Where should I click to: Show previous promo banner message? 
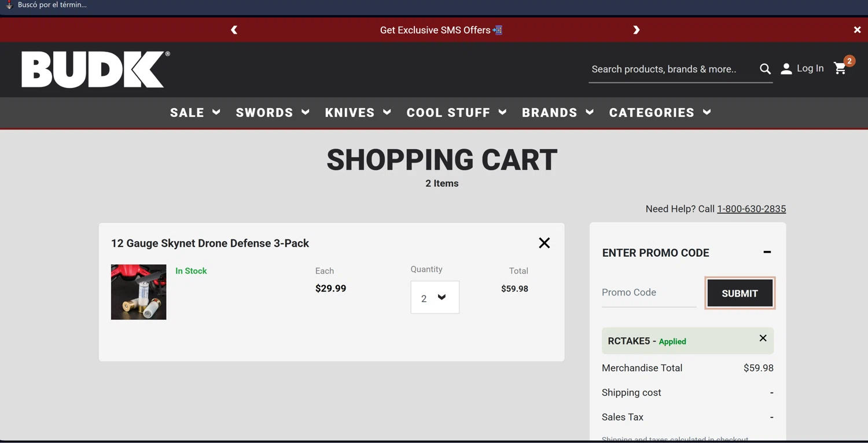[234, 30]
